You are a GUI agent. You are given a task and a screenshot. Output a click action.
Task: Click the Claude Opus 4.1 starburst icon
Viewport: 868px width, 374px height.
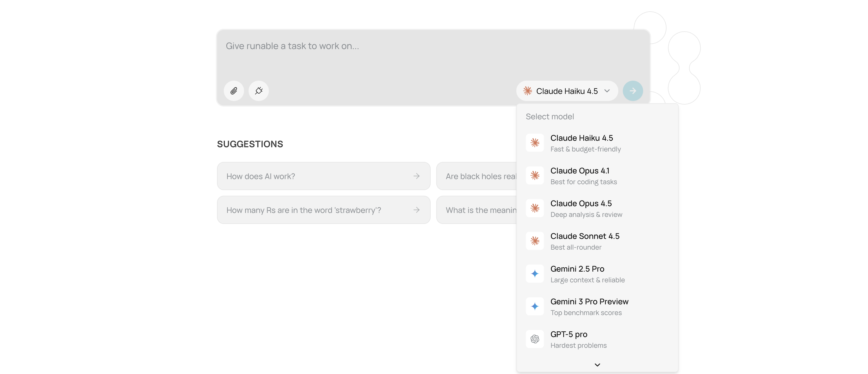[535, 175]
